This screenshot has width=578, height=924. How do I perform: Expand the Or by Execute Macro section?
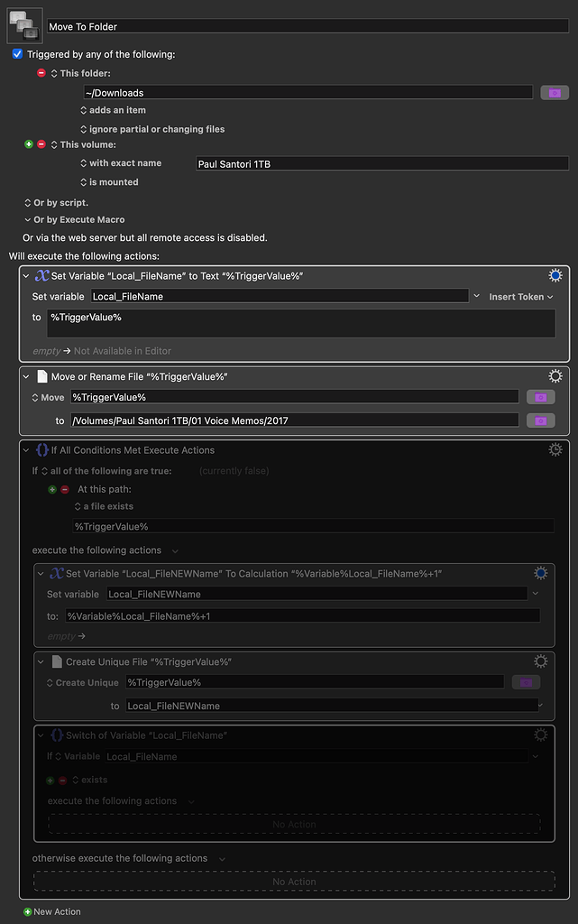coord(28,220)
